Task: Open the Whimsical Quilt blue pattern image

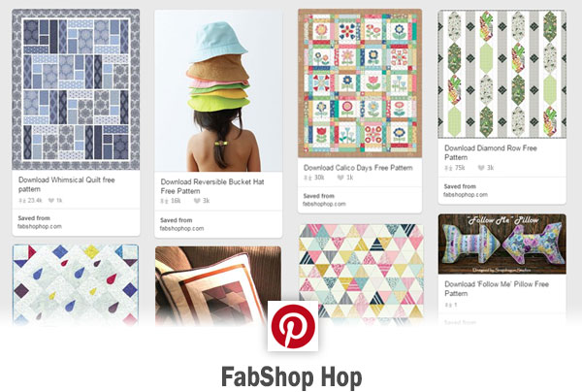Action: (x=76, y=89)
